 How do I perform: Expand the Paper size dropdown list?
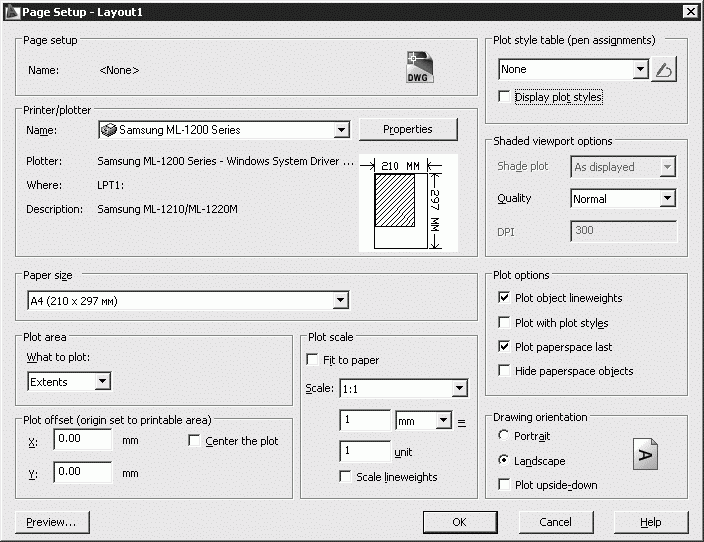[341, 300]
